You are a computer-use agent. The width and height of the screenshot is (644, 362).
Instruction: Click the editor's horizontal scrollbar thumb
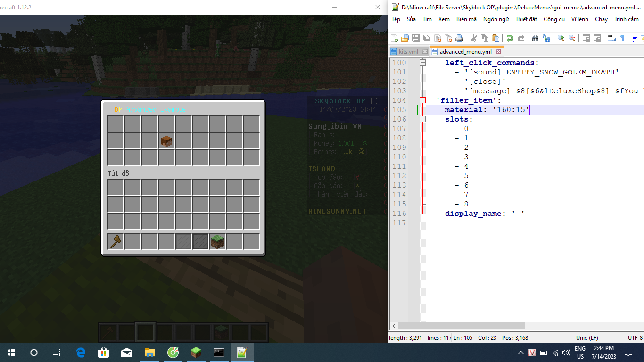tap(461, 326)
